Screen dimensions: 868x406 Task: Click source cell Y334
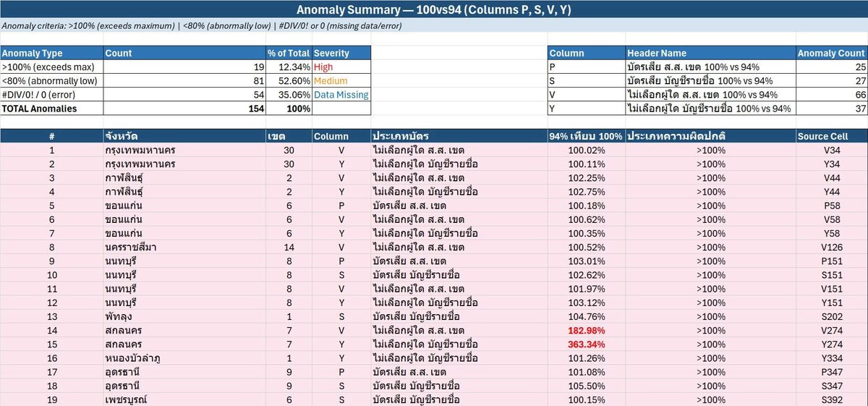point(831,358)
